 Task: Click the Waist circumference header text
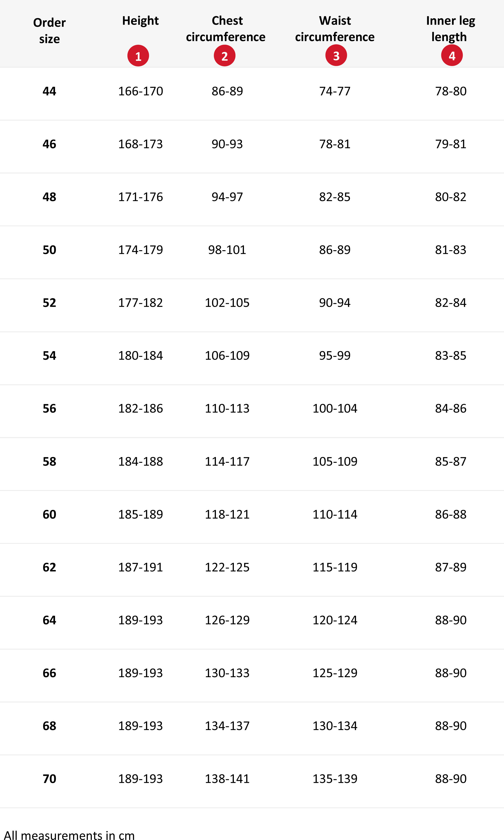click(335, 29)
